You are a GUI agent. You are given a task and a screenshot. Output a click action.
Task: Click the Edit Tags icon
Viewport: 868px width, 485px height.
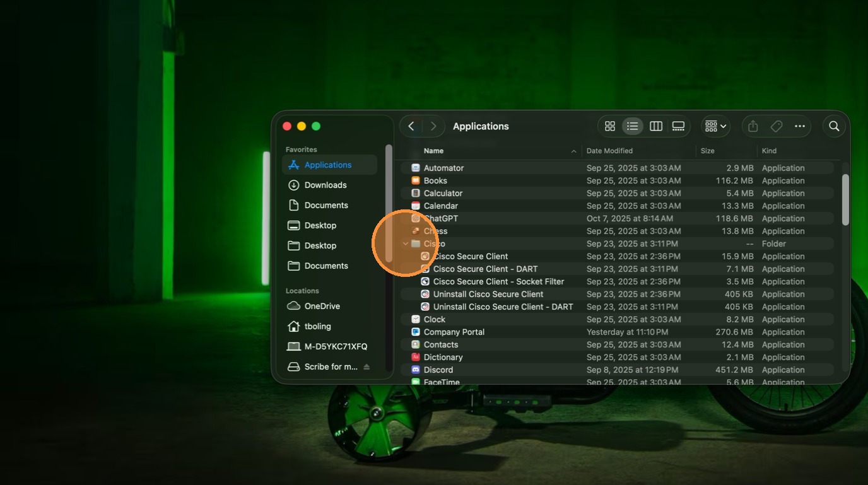coord(777,126)
